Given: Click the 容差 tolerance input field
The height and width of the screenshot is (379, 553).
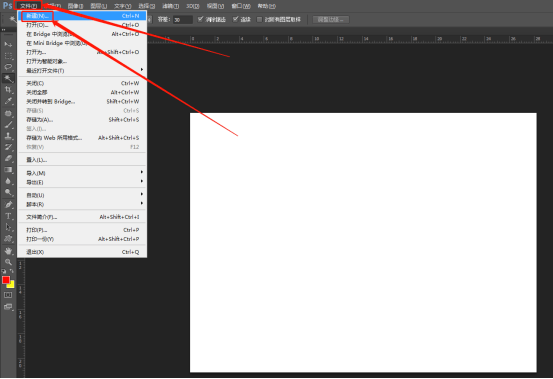Looking at the screenshot, I should click(182, 20).
